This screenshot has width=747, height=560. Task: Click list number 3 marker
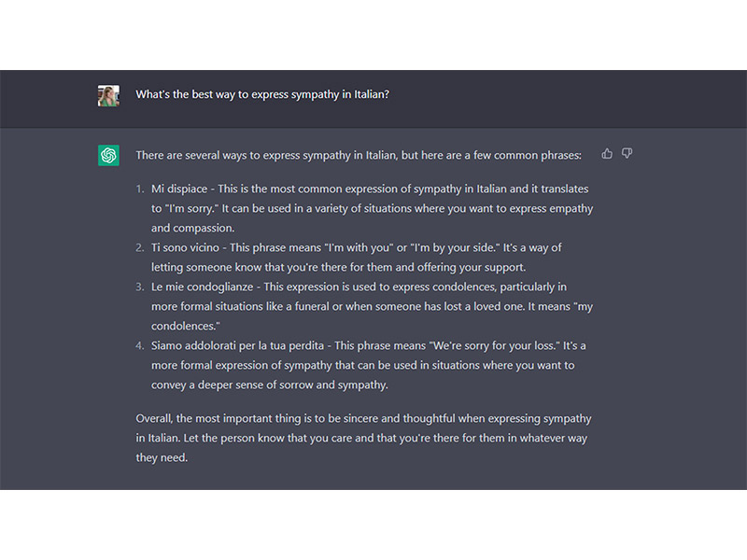click(139, 287)
